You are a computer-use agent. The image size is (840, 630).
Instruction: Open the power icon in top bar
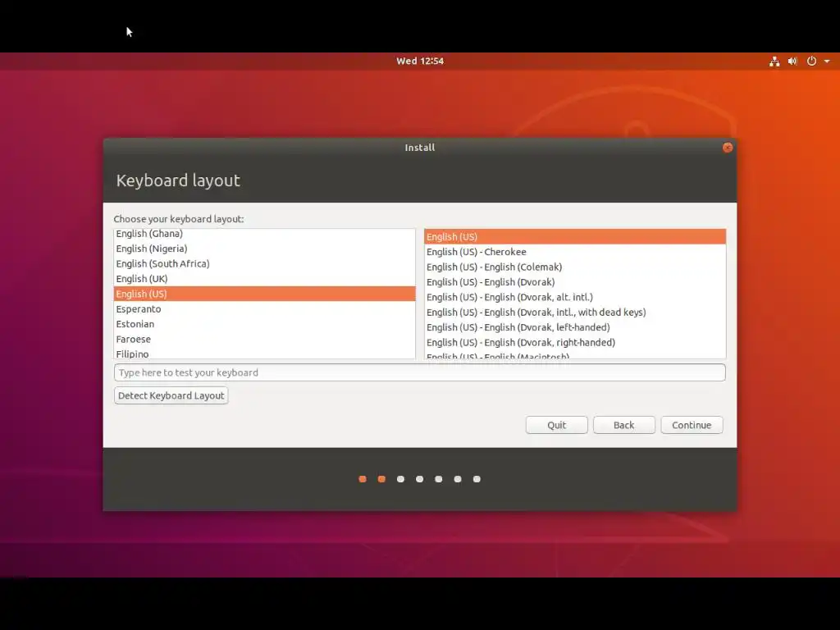811,61
